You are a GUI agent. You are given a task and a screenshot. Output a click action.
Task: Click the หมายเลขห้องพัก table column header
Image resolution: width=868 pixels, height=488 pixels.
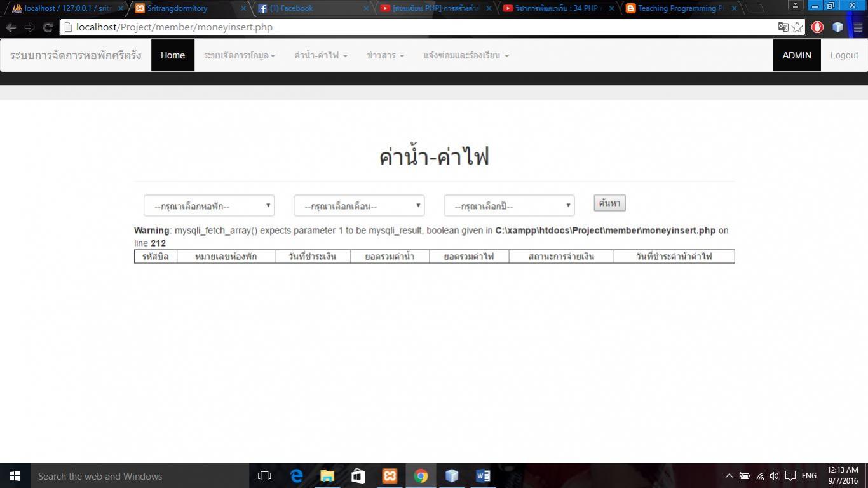pos(226,257)
